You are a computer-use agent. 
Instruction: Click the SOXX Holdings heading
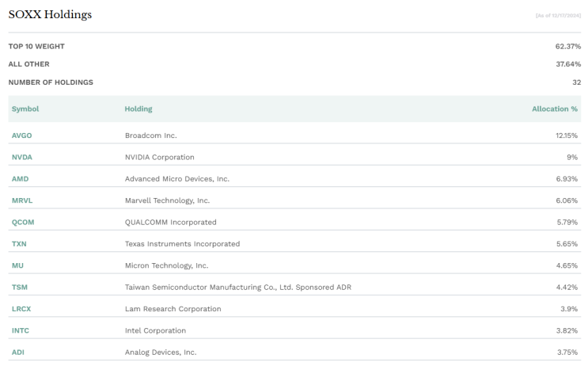pyautogui.click(x=50, y=15)
